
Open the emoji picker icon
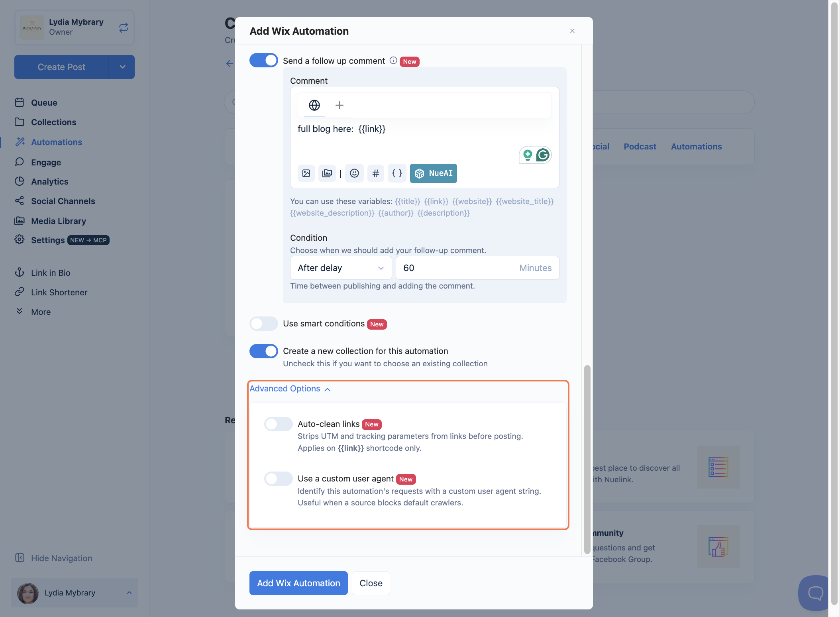pos(354,173)
